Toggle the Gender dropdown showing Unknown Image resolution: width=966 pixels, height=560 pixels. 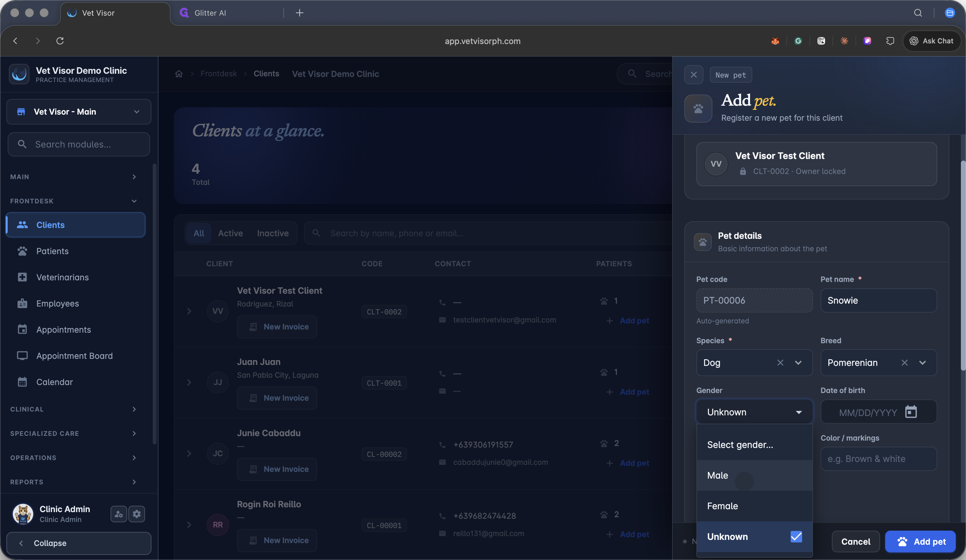(x=754, y=412)
